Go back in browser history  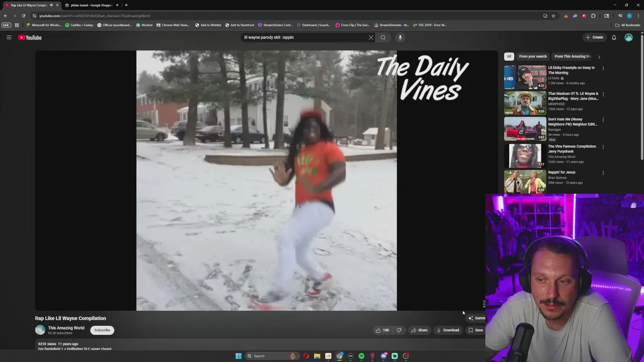[6, 16]
